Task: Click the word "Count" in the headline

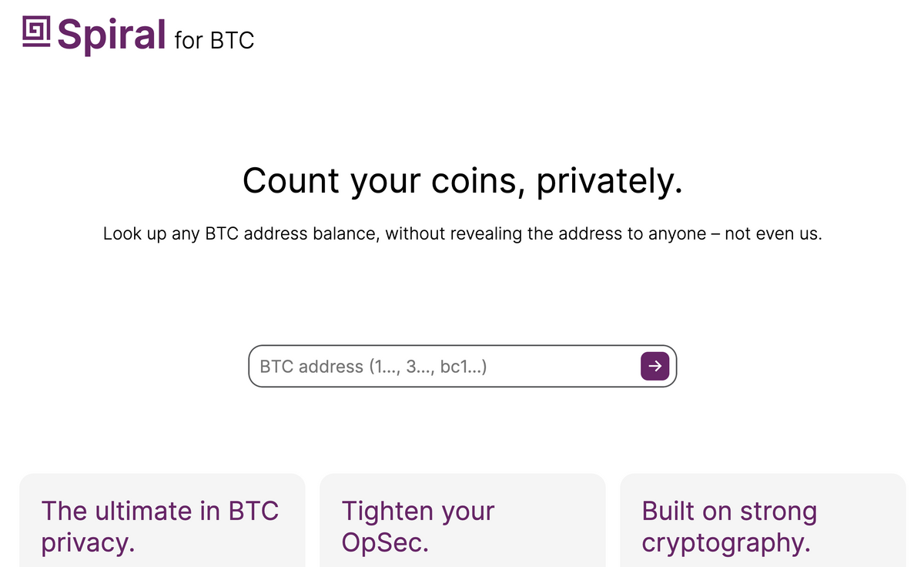Action: click(291, 181)
